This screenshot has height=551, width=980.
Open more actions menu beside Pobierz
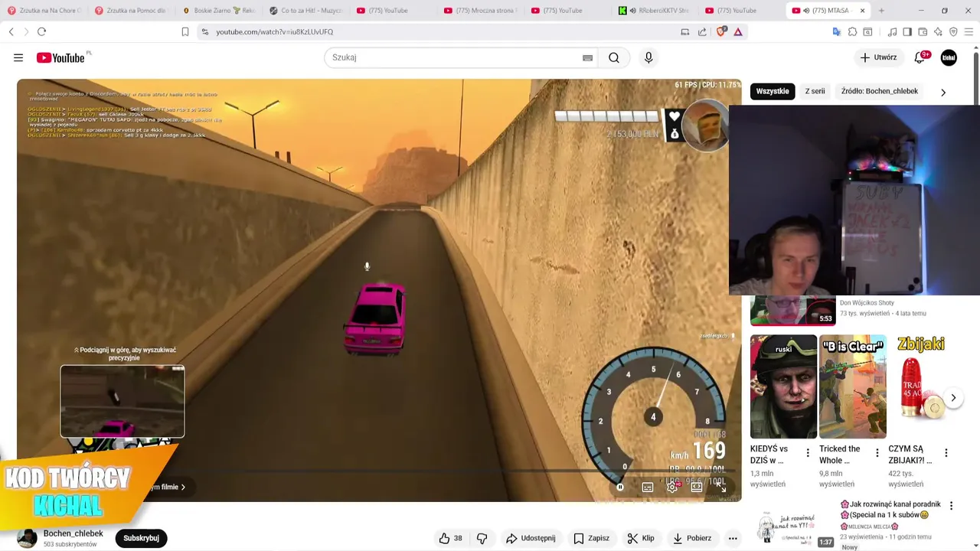733,538
